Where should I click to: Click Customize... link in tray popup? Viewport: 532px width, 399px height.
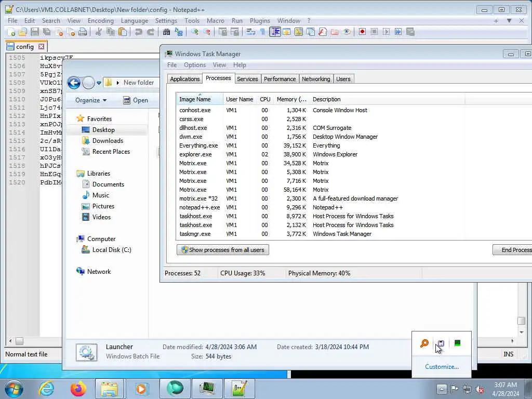442,367
